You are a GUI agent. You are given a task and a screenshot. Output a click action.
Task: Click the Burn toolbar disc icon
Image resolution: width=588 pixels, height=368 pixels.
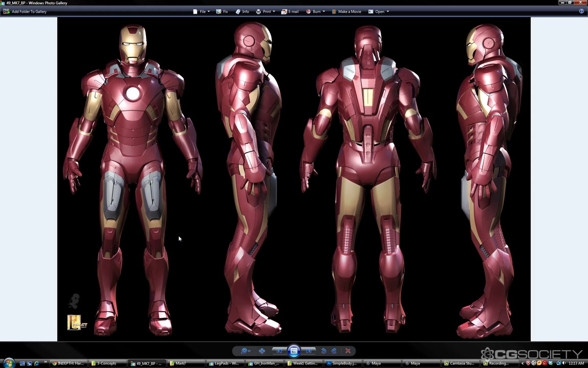tap(308, 11)
